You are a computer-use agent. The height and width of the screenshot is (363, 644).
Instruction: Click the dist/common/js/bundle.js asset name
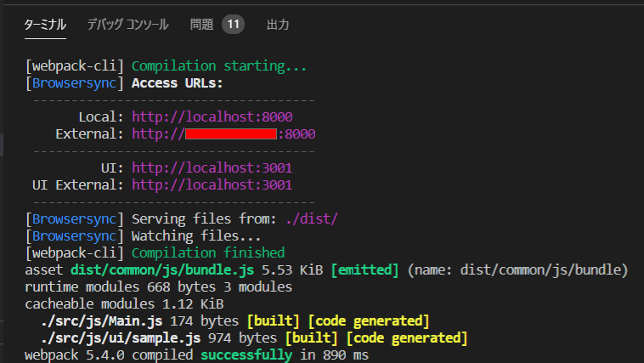[162, 270]
